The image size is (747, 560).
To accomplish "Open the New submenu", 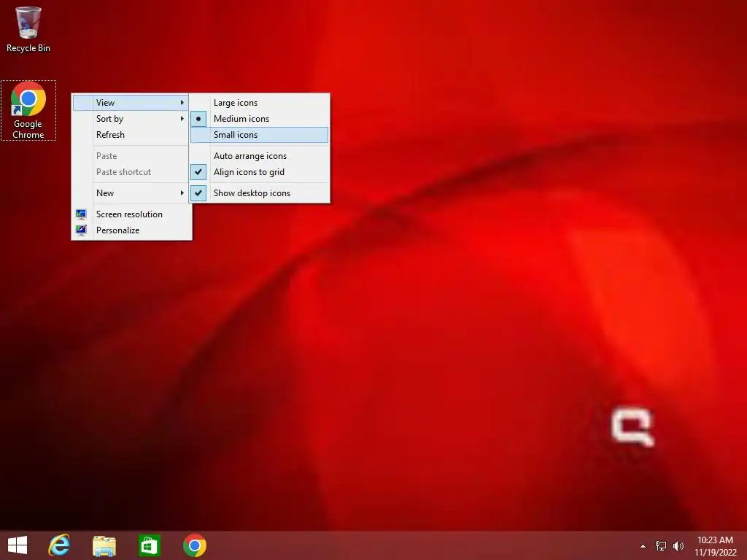I will tap(131, 192).
